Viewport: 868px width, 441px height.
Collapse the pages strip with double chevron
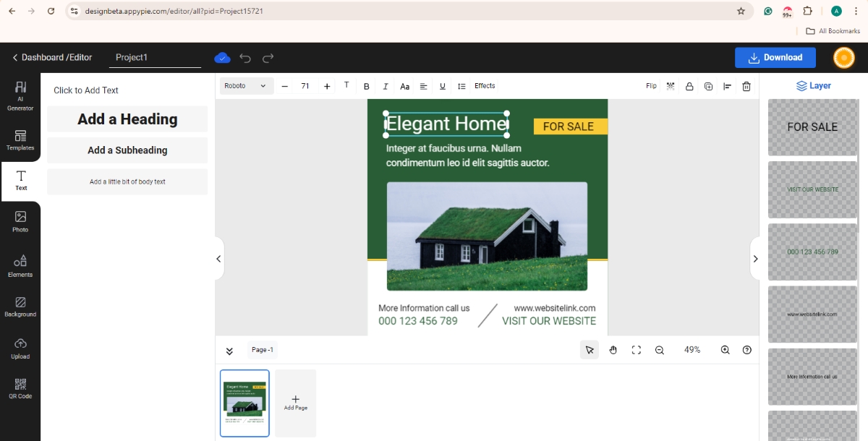coord(229,350)
